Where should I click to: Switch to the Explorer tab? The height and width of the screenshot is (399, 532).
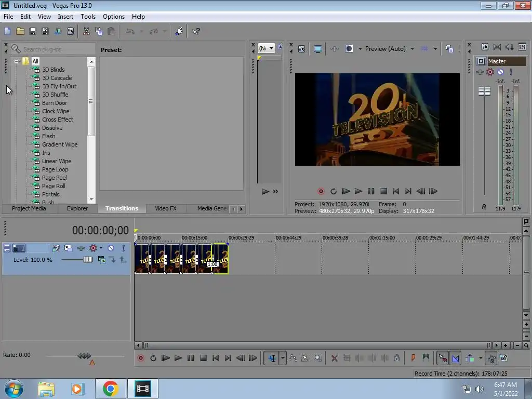point(77,208)
